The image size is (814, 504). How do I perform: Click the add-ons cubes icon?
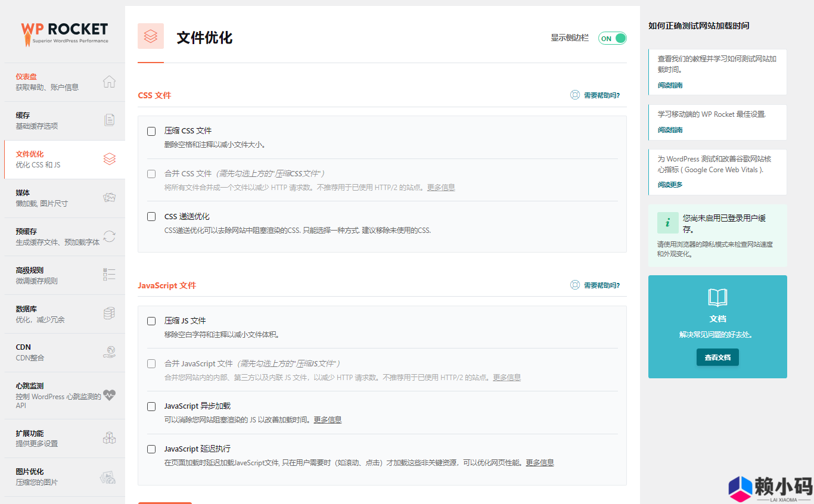tap(109, 438)
